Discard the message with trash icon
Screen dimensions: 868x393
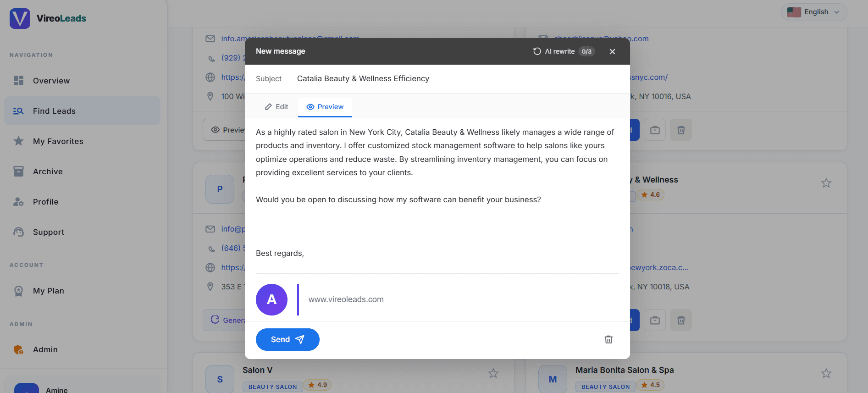(608, 339)
